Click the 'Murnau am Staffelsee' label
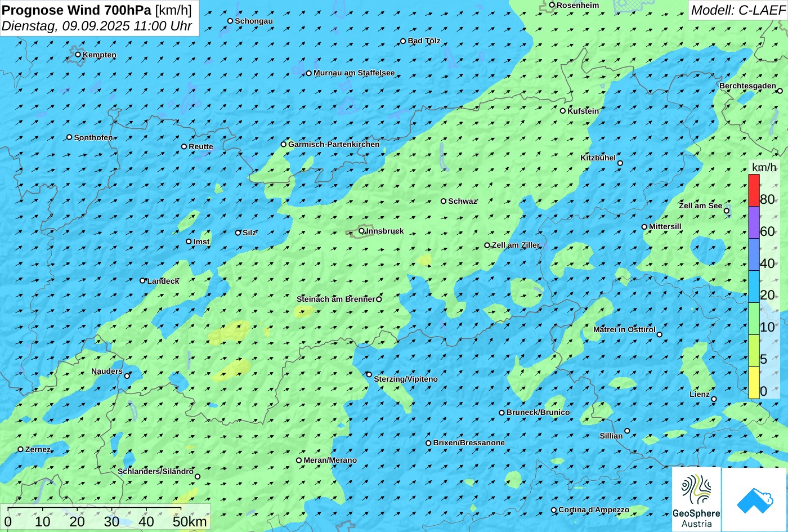The height and width of the screenshot is (532, 788). (354, 73)
